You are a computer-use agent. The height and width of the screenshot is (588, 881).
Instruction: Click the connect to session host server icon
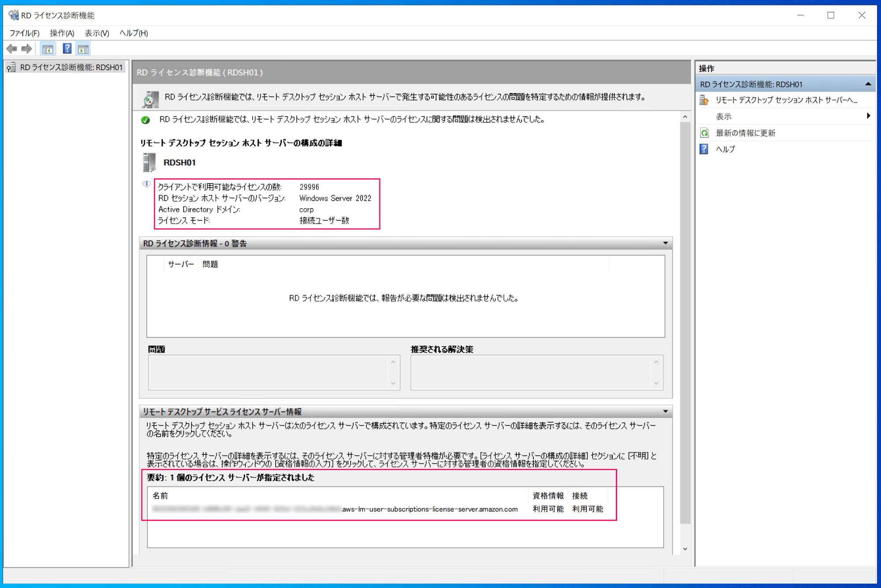[x=704, y=100]
